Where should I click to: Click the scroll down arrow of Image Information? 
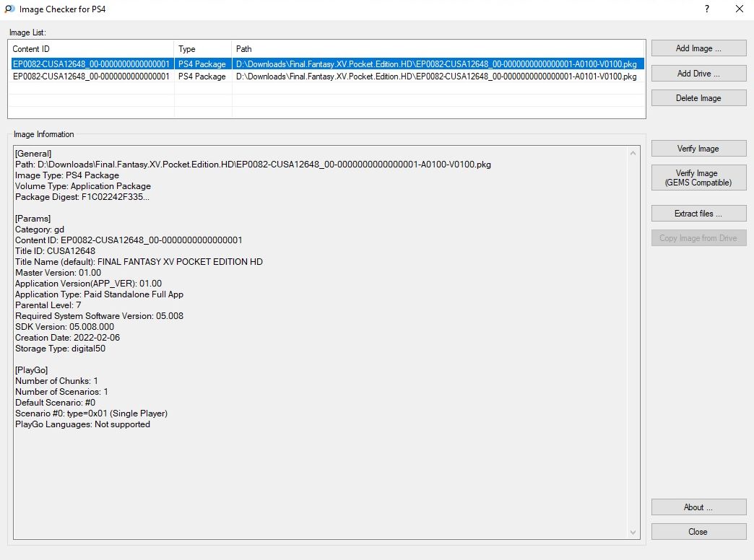click(x=633, y=532)
